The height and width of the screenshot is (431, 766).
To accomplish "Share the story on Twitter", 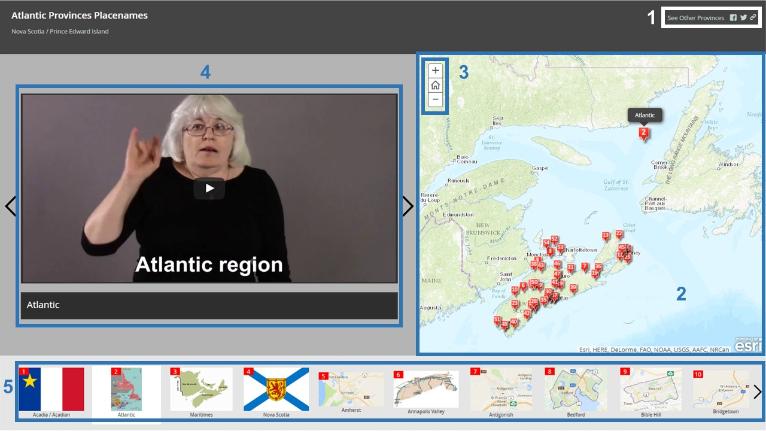I will (x=743, y=18).
